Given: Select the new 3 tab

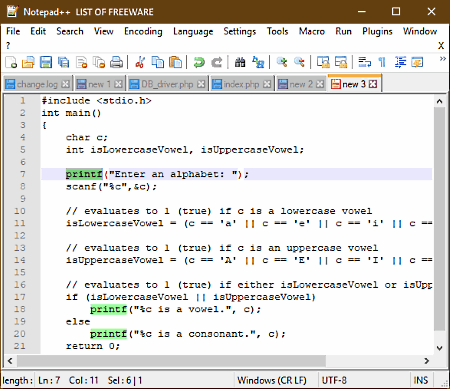Looking at the screenshot, I should point(354,84).
